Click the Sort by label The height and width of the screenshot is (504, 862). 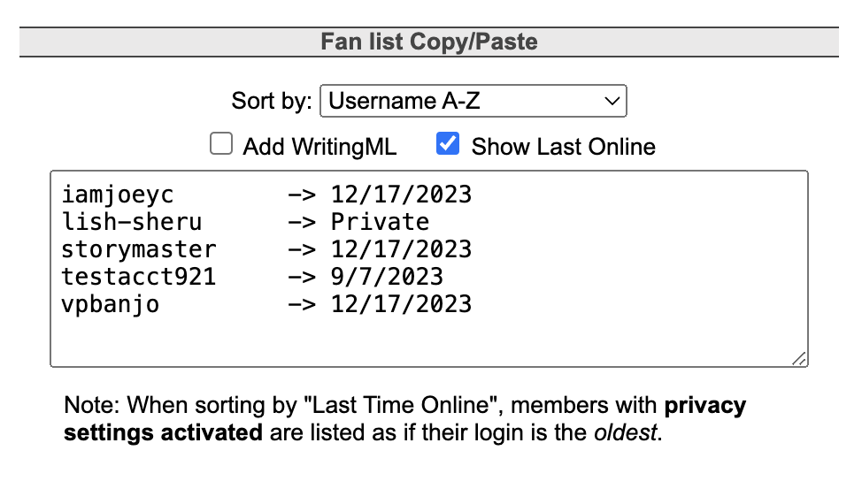click(272, 101)
